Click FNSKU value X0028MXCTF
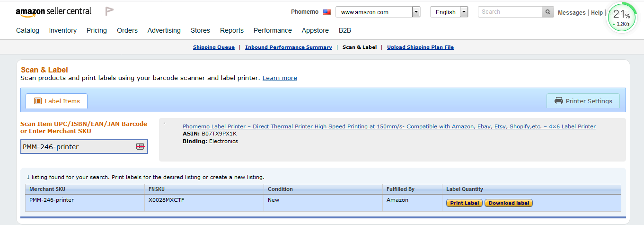This screenshot has height=225, width=644. 167,200
